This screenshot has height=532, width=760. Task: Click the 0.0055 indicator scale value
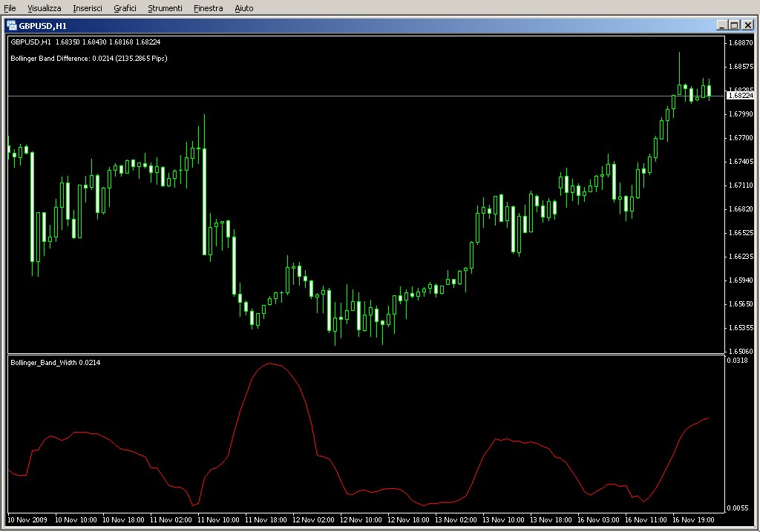[737, 508]
